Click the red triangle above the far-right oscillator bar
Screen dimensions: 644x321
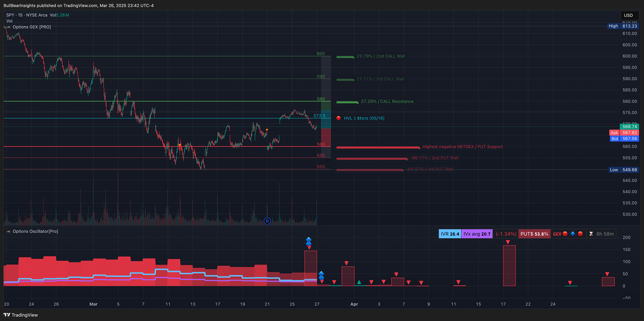click(x=607, y=274)
